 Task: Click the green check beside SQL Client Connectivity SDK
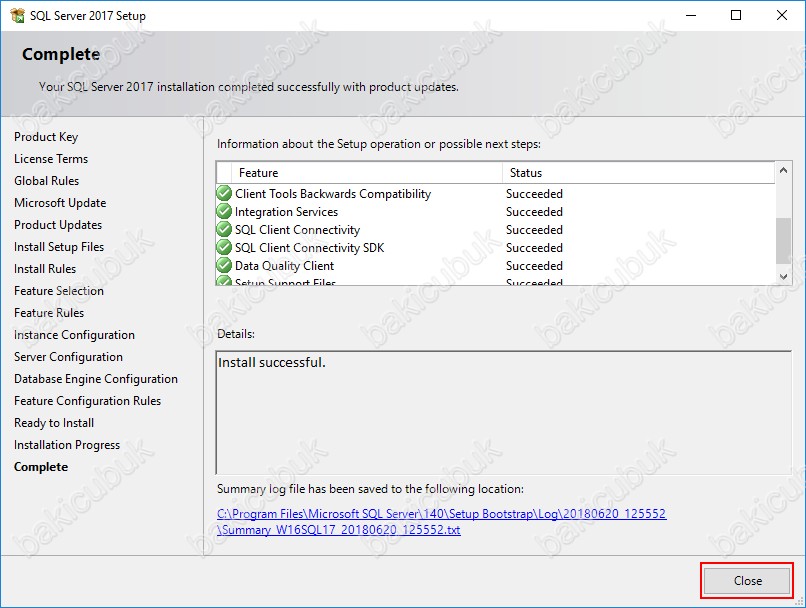click(224, 248)
